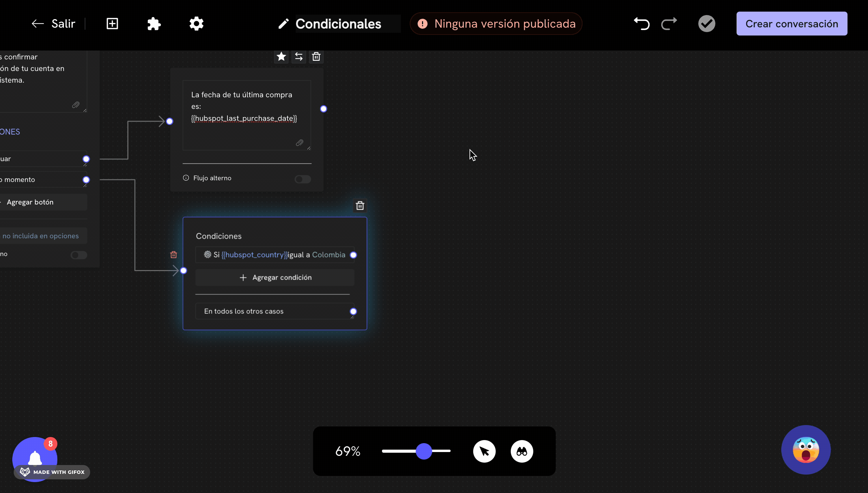This screenshot has width=868, height=493.
Task: Delete the Condiciones block with trash icon
Action: point(360,206)
